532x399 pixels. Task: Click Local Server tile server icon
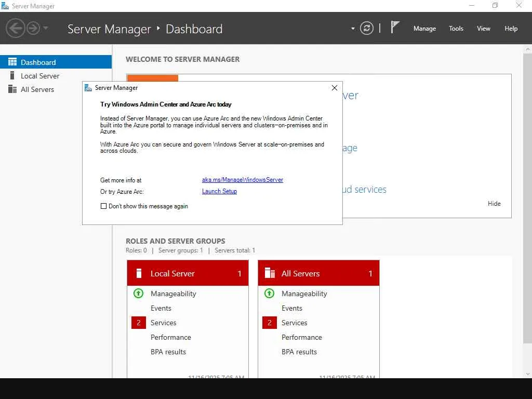coord(139,273)
